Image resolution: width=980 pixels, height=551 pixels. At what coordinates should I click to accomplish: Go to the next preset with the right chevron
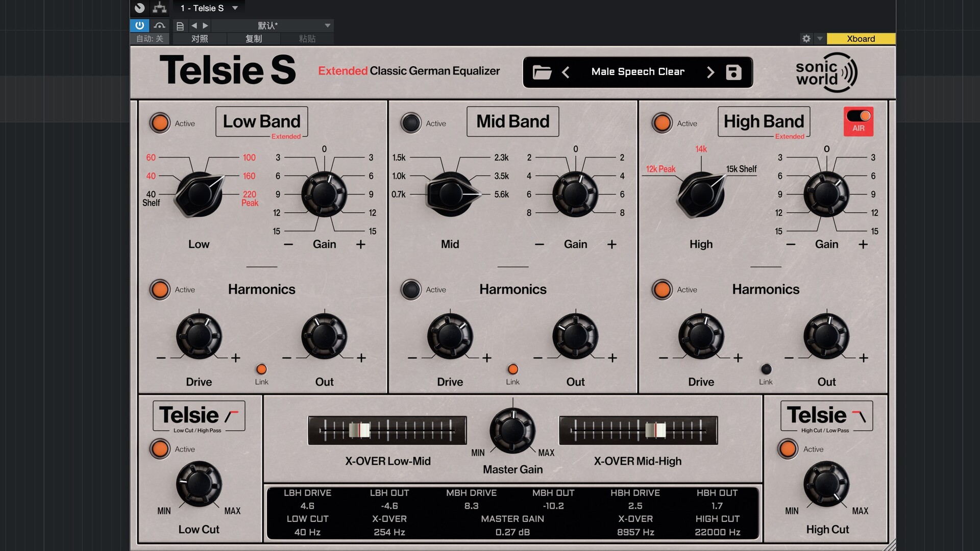click(710, 72)
